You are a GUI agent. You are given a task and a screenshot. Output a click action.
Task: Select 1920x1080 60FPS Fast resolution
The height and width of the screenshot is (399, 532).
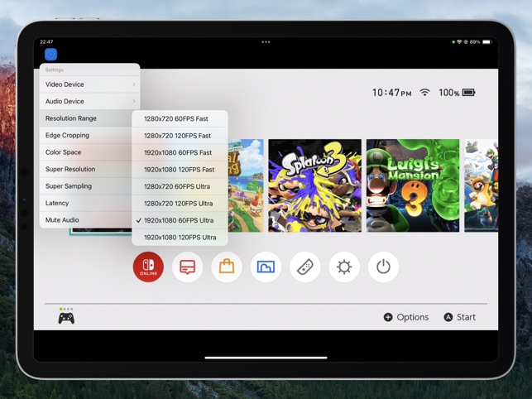coord(180,153)
